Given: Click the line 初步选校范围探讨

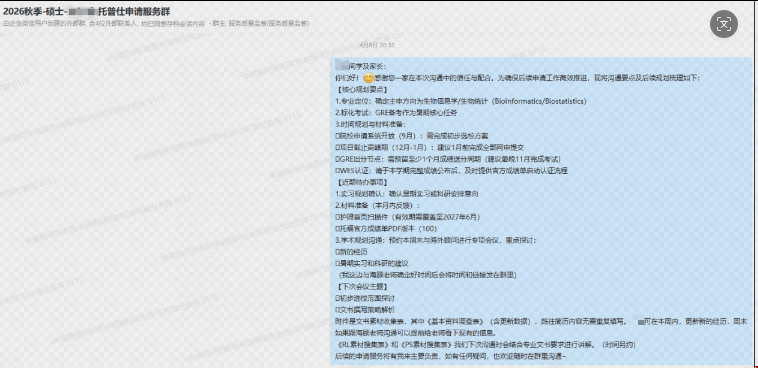Looking at the screenshot, I should point(365,298).
